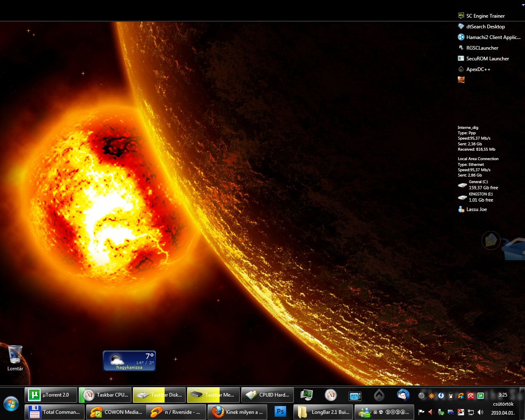
Task: Open the Messenger conversation taskbar button
Action: point(384,412)
